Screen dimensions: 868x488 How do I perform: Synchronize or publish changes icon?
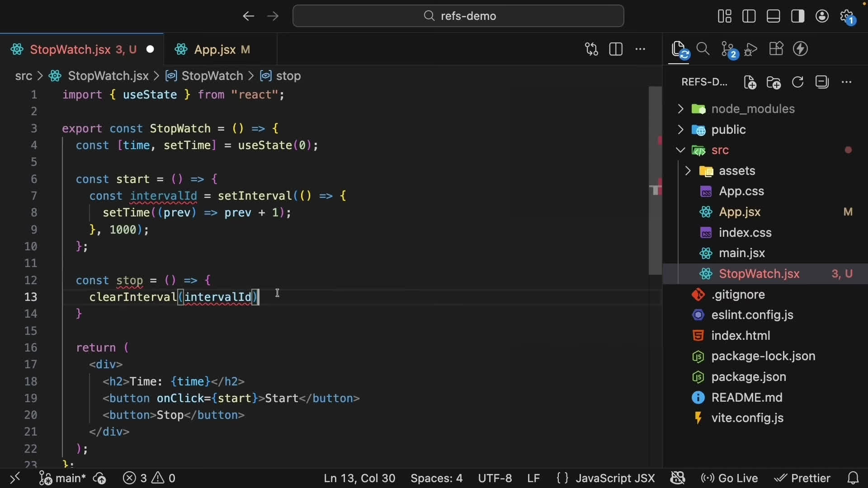pyautogui.click(x=100, y=479)
